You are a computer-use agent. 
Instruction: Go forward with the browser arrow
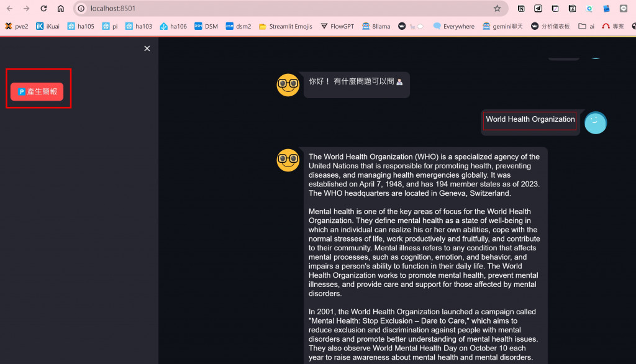tap(26, 8)
